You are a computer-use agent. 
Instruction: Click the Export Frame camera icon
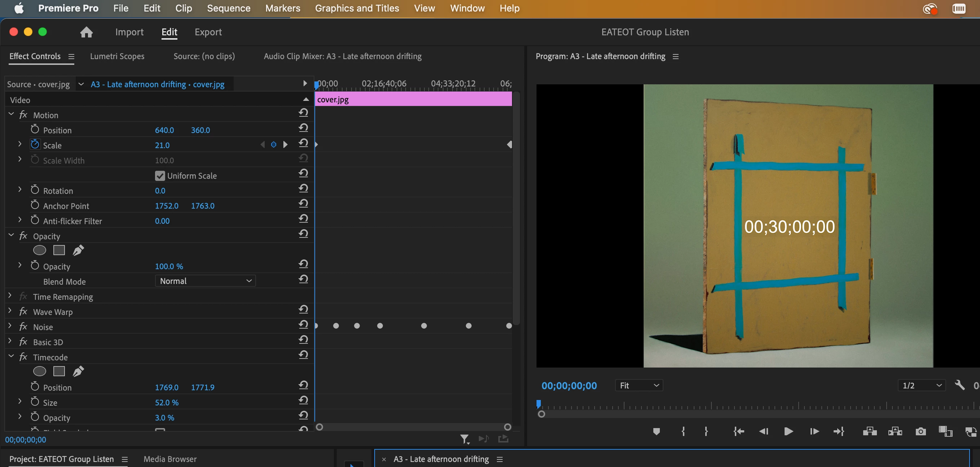pos(920,431)
